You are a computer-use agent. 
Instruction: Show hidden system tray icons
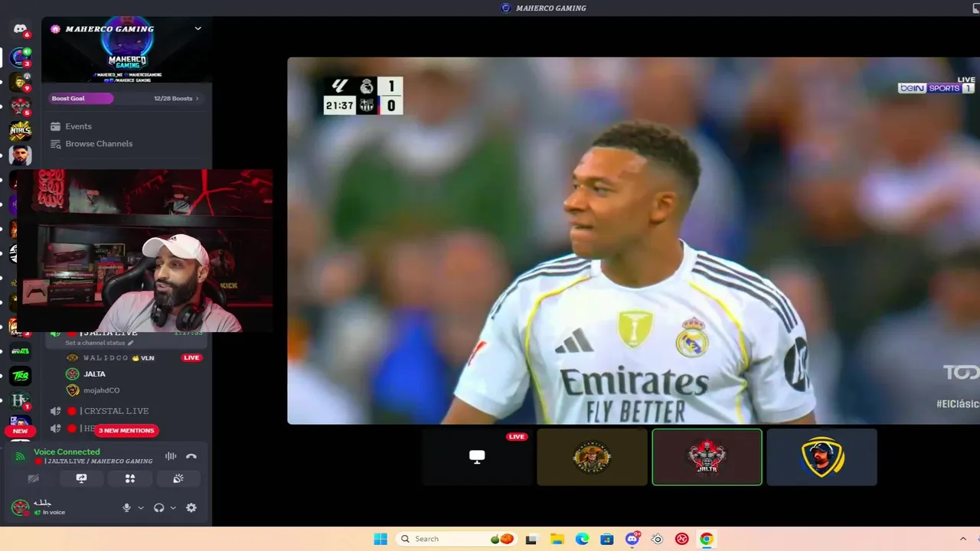click(x=963, y=539)
